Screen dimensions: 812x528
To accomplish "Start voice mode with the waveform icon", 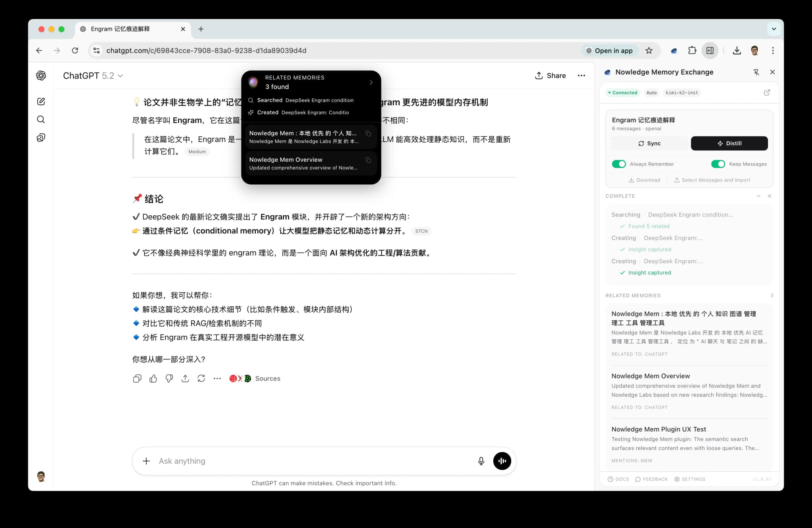I will click(x=502, y=461).
